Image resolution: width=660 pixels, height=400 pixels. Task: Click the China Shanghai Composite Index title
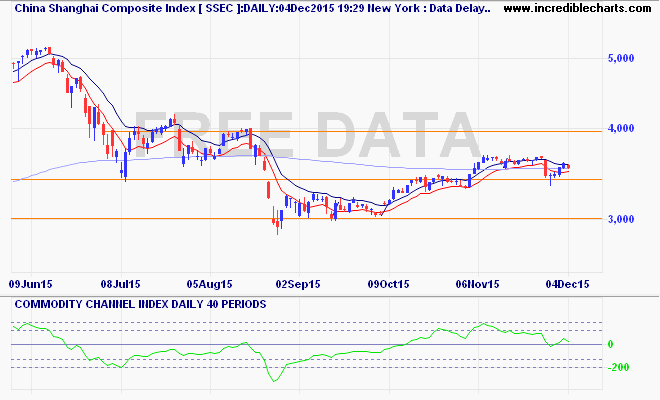tap(105, 8)
